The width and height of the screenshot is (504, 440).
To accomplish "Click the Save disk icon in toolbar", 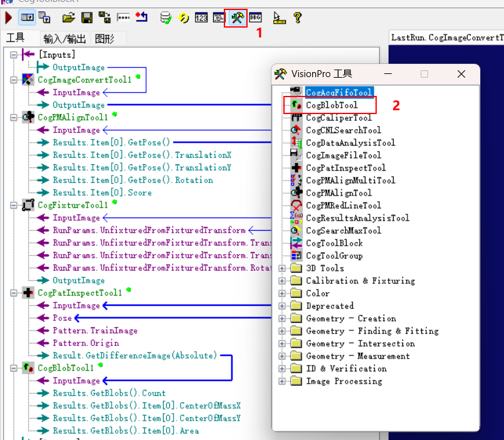I will [x=87, y=18].
